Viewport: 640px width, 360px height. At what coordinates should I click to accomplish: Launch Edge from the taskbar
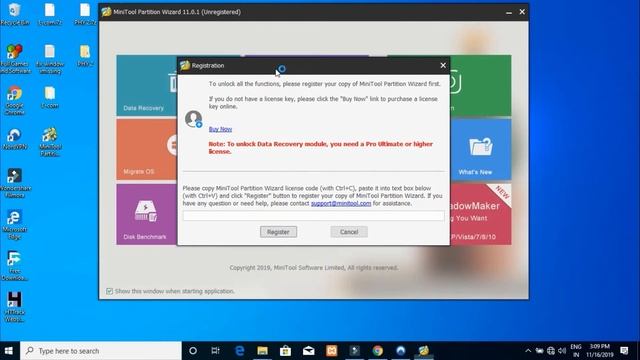click(240, 351)
